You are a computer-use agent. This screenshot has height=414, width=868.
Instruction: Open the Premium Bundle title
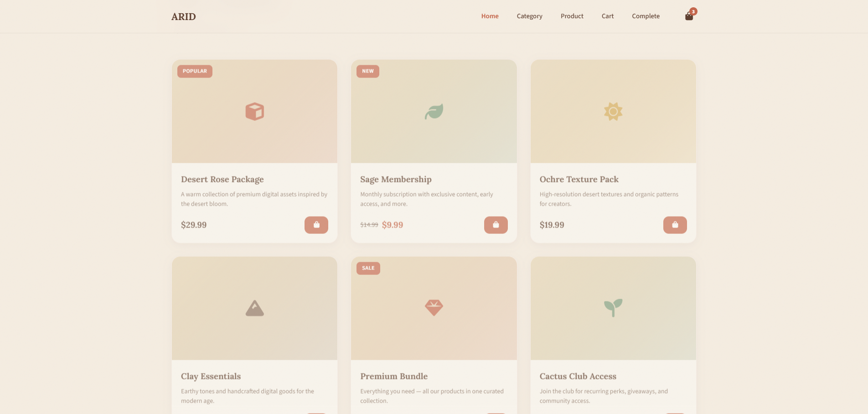(394, 376)
